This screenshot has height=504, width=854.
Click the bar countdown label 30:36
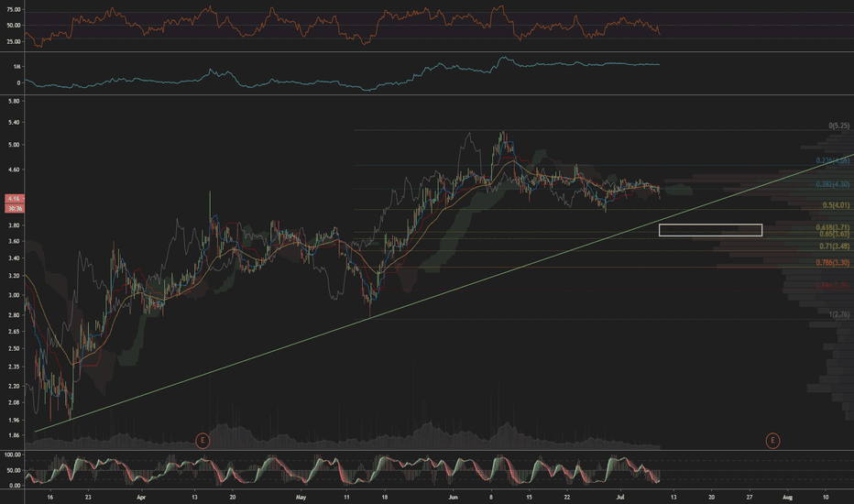(14, 208)
